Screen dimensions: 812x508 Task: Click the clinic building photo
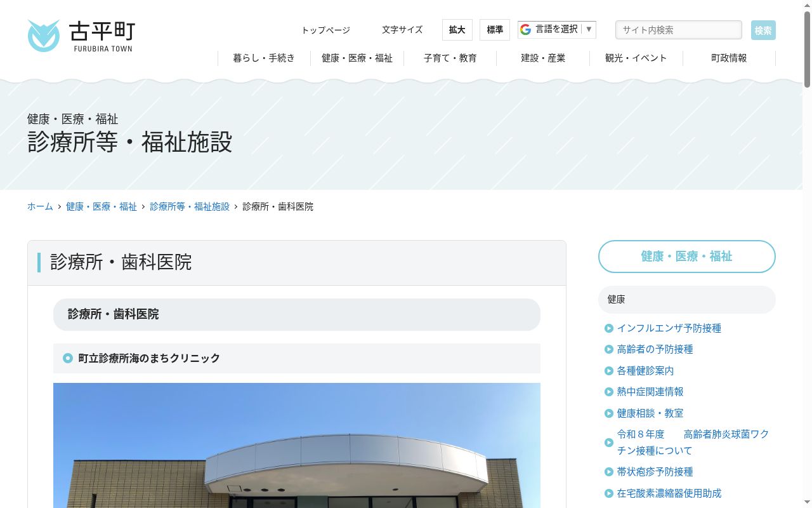tap(297, 445)
